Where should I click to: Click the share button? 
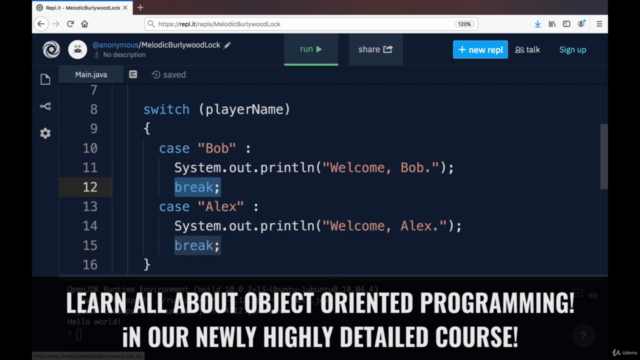[x=376, y=49]
